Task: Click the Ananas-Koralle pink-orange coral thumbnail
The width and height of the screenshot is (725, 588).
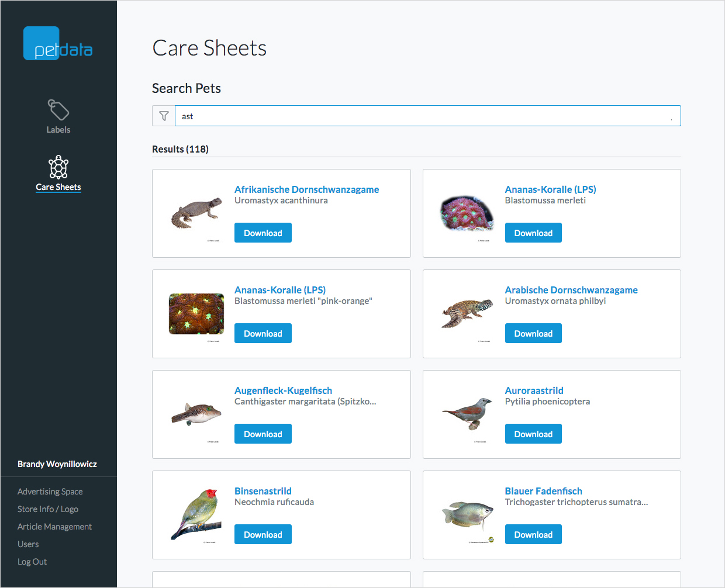Action: (x=196, y=314)
